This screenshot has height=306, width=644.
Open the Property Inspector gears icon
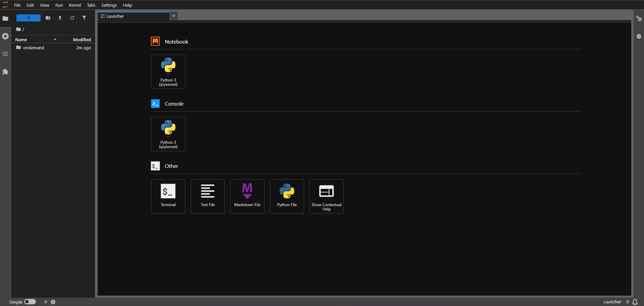coord(639,18)
